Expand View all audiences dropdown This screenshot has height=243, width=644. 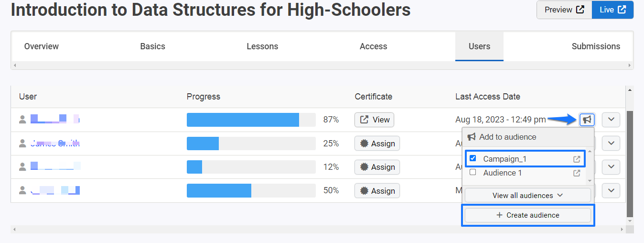click(x=528, y=195)
